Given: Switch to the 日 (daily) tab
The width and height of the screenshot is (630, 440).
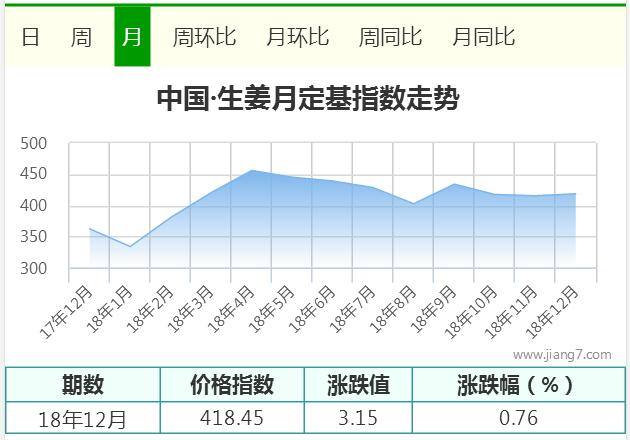Looking at the screenshot, I should pos(30,37).
